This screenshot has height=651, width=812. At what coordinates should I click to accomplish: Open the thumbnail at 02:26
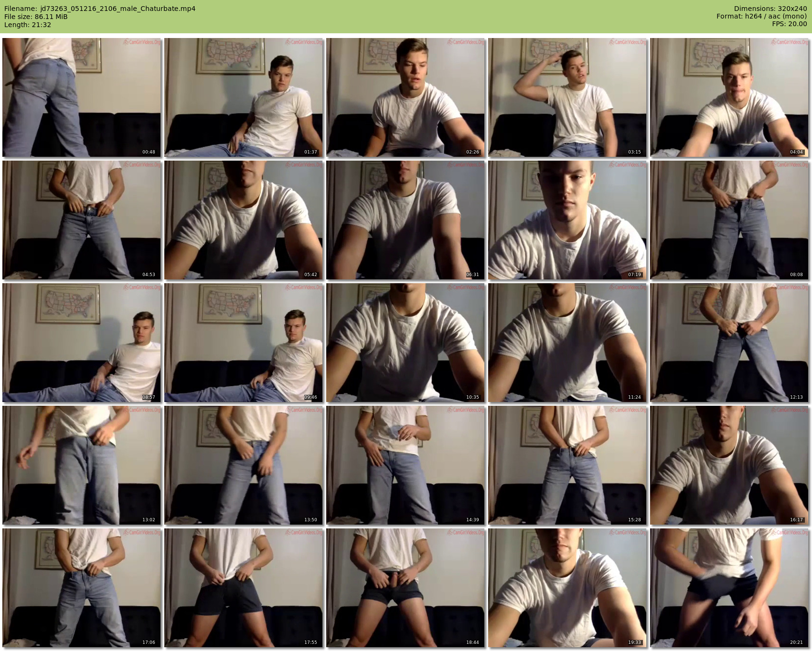[406, 97]
